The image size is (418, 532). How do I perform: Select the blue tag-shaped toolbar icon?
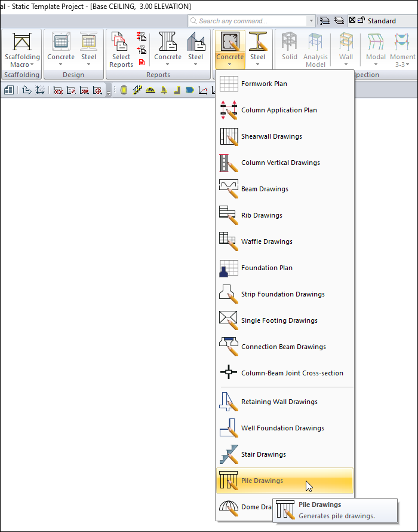coord(190,90)
